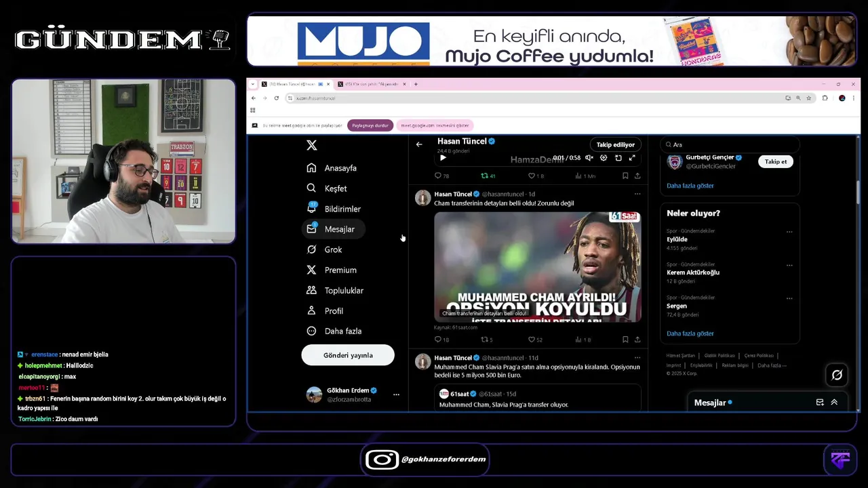Screen dimensions: 868x488
Task: Expand the Mesajlar drawer
Action: coord(834,402)
